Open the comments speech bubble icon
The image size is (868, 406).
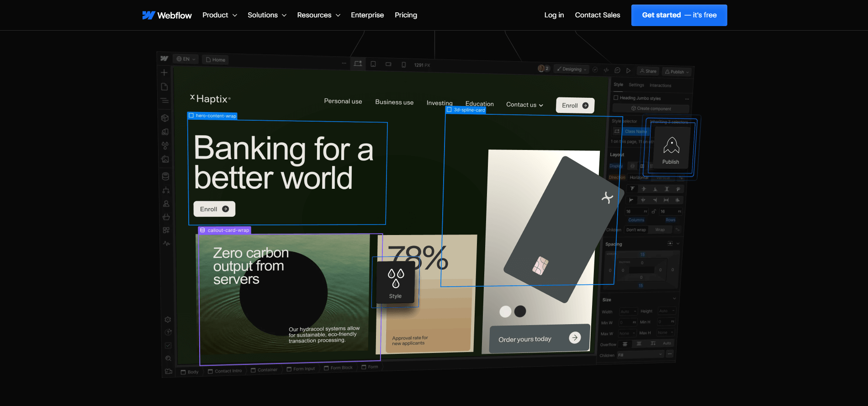pos(617,70)
